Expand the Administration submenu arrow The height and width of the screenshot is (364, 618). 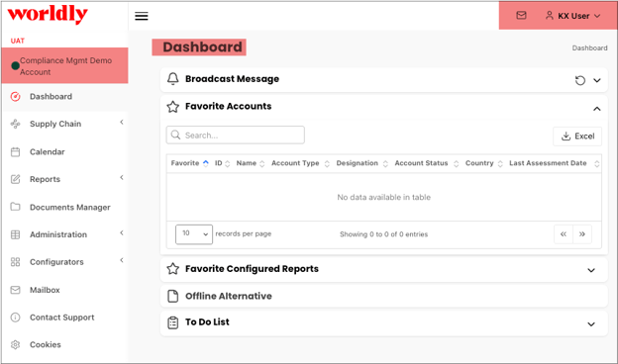coord(122,233)
